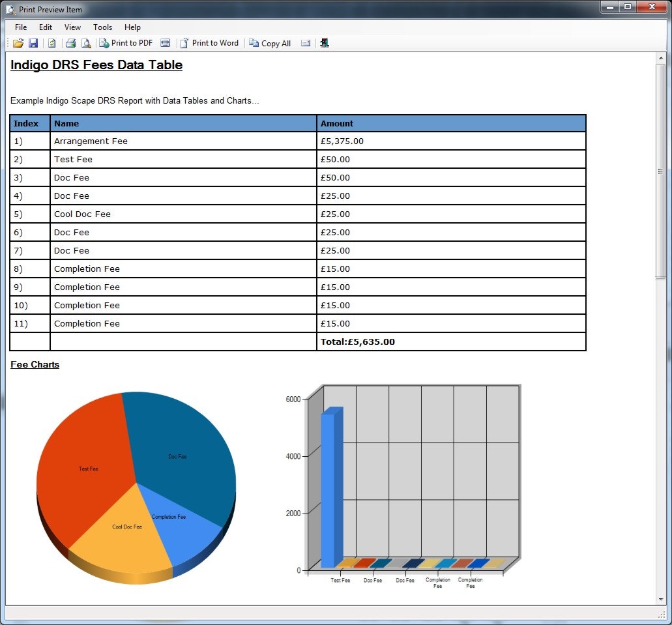Open print preview via the magnifier icon
Image resolution: width=672 pixels, height=625 pixels.
tap(86, 43)
